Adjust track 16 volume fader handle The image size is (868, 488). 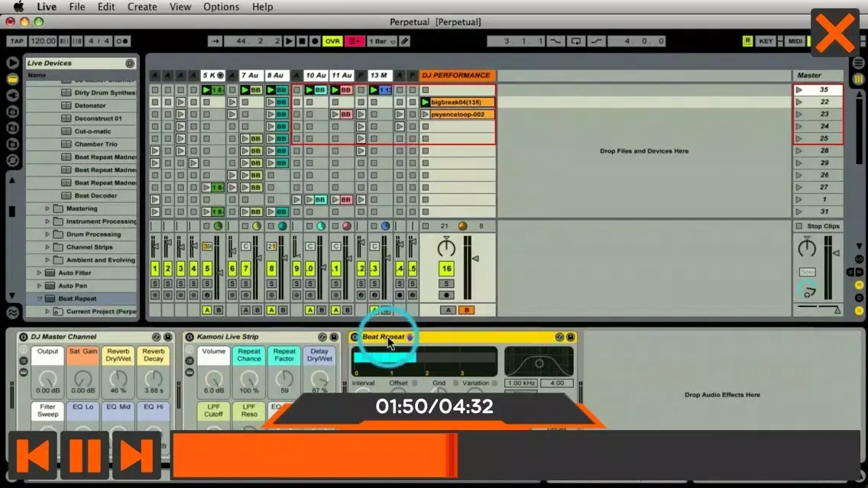coord(475,258)
